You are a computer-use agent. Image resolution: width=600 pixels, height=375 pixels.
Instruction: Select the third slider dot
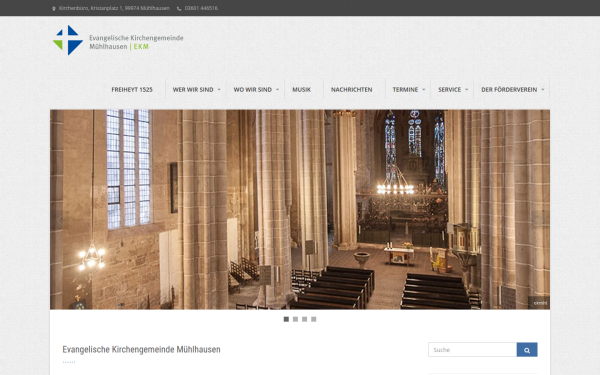coord(305,319)
